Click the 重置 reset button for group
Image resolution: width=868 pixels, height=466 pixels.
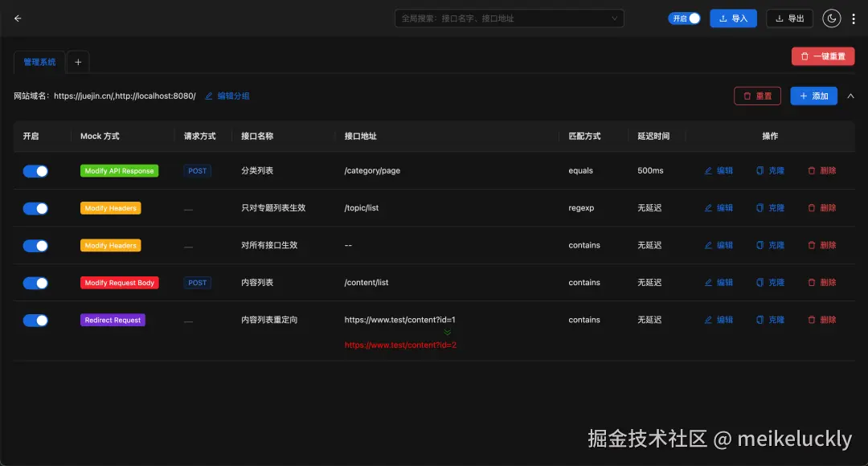click(757, 96)
